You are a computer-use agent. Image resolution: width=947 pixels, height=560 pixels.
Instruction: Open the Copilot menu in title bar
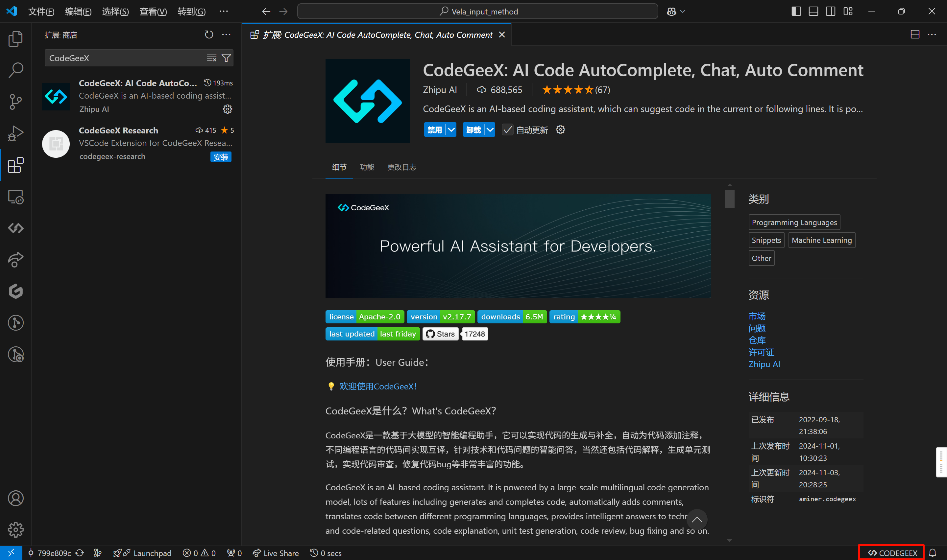click(x=676, y=12)
